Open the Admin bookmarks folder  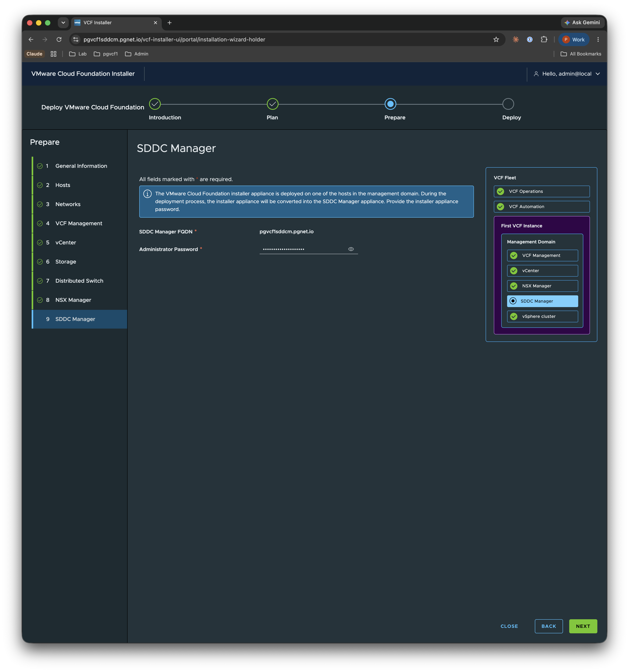click(x=137, y=54)
